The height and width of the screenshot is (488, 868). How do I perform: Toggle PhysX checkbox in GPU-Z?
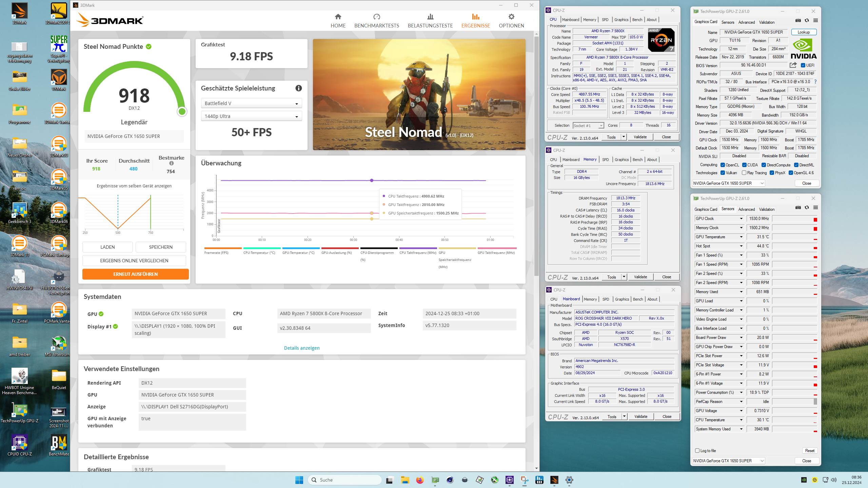tap(772, 173)
